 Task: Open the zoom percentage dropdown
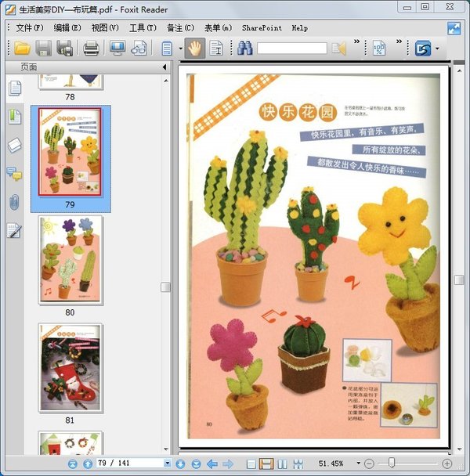[359, 463]
